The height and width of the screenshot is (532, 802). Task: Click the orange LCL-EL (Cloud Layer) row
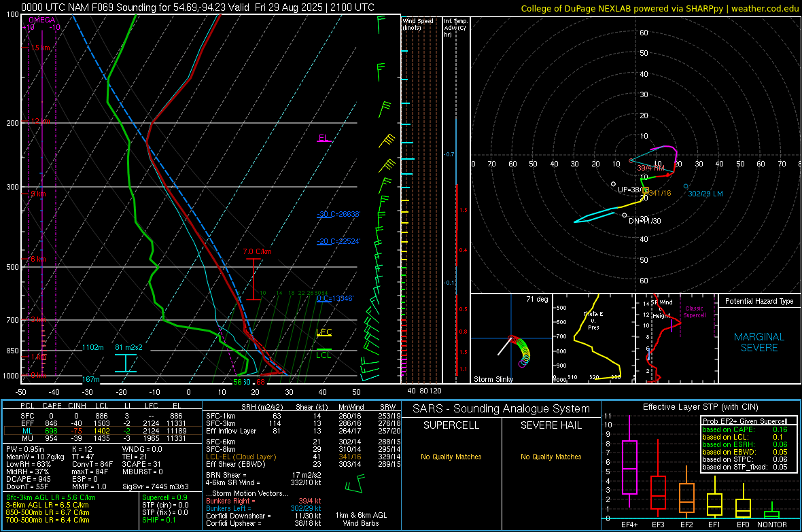[x=303, y=457]
